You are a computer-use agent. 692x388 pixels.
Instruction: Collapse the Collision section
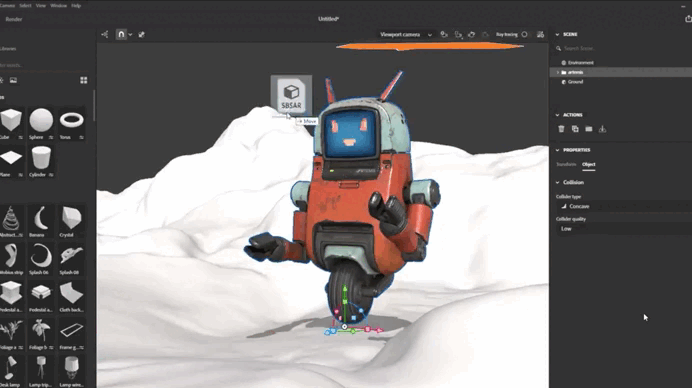pos(558,182)
